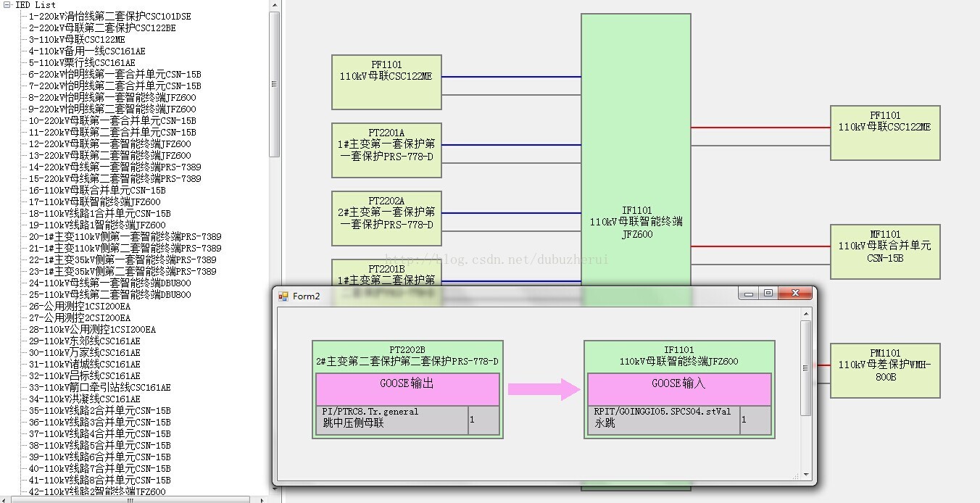Select tree item 28-110kV公用测控1CSI200EA
This screenshot has width=980, height=503.
[x=92, y=329]
